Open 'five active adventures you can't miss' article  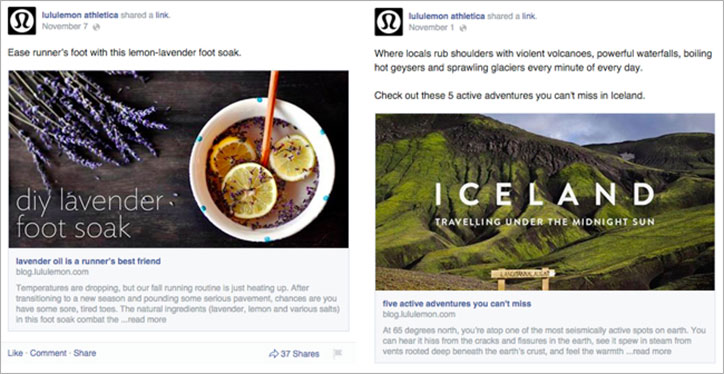[457, 304]
